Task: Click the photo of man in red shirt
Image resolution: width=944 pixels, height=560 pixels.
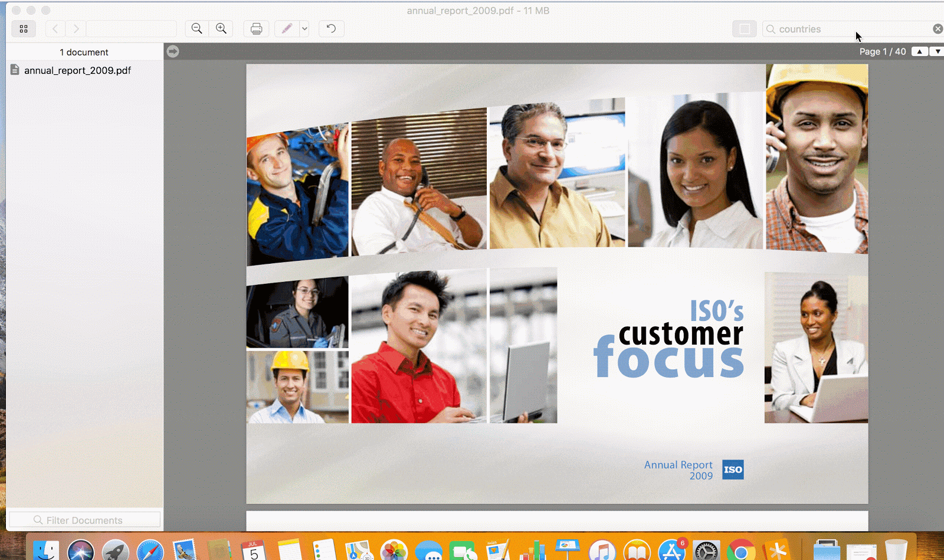Action: pos(419,346)
